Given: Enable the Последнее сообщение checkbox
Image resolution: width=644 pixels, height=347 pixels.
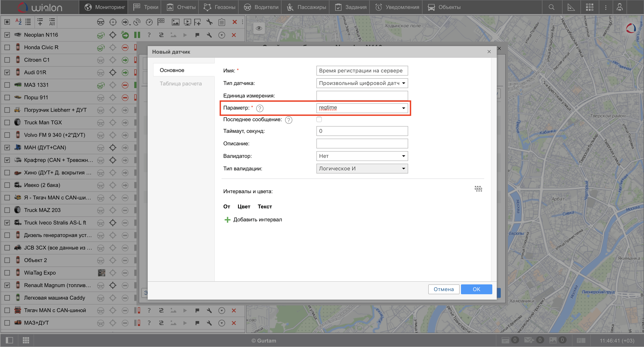Looking at the screenshot, I should pyautogui.click(x=319, y=119).
